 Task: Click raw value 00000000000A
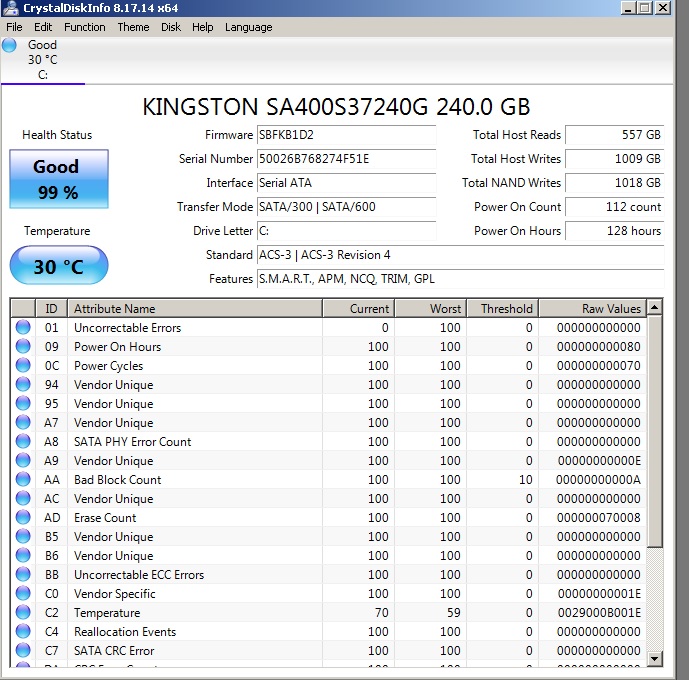pos(598,479)
